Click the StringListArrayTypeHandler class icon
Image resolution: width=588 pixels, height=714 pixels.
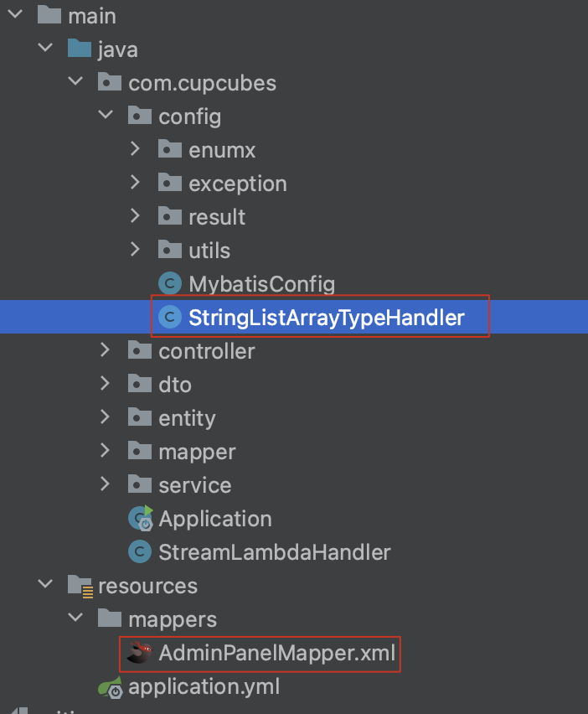tap(170, 317)
